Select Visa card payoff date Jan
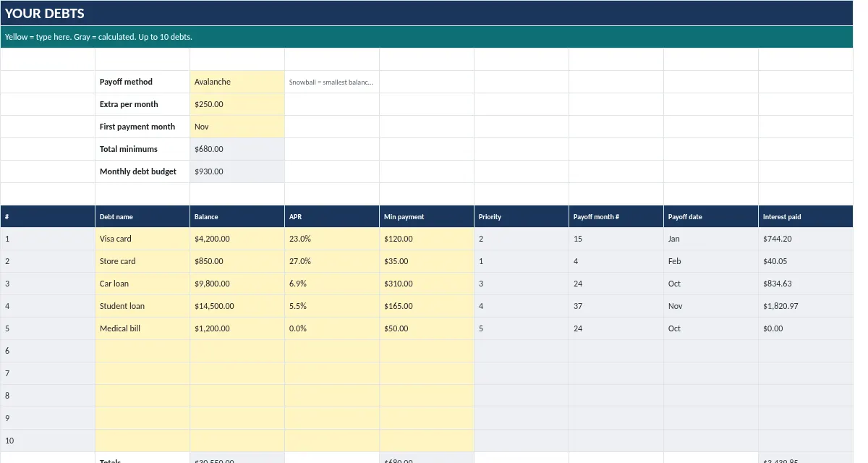Screen dimensions: 868x463 click(711, 239)
